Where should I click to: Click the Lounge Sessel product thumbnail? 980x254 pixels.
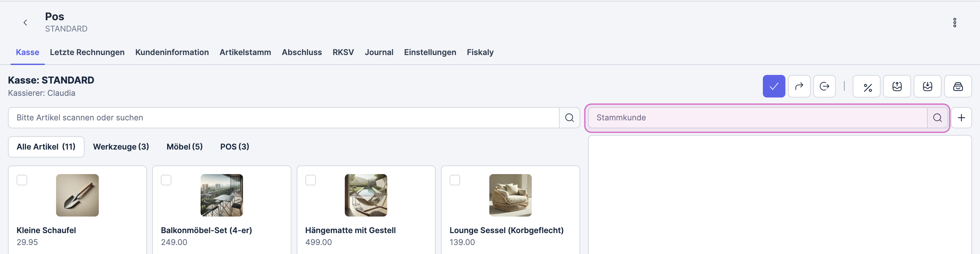[x=510, y=195]
